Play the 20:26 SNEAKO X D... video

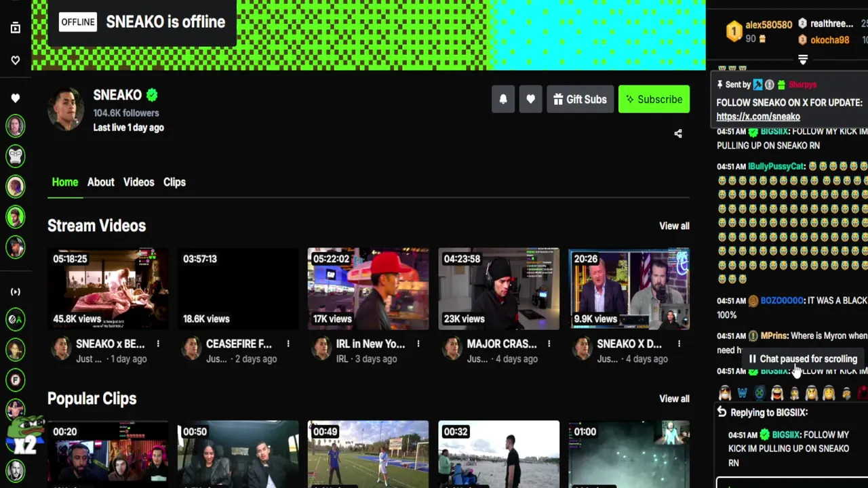click(x=629, y=289)
